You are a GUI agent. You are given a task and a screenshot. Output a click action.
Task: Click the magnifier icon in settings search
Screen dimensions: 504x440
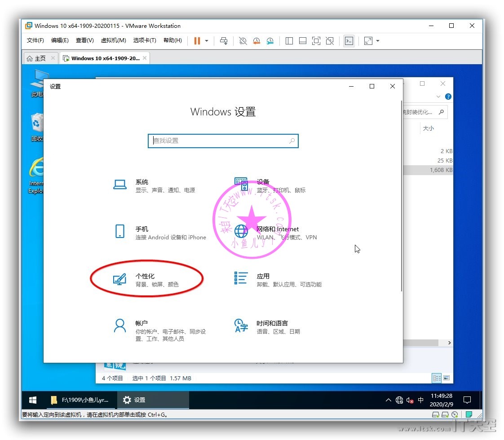pyautogui.click(x=292, y=141)
